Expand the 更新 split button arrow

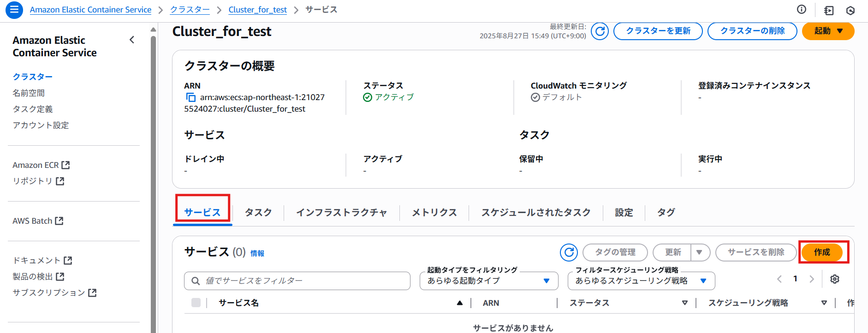coord(700,252)
